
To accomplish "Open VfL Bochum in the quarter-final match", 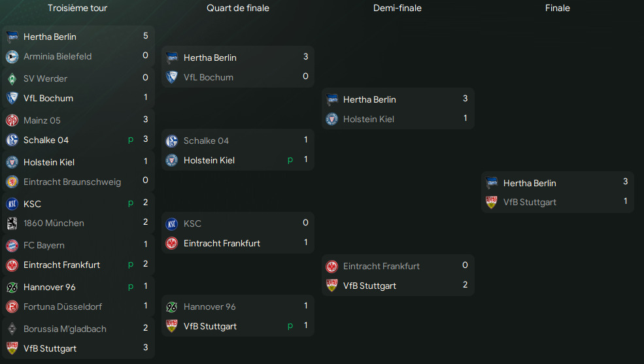I will click(208, 77).
